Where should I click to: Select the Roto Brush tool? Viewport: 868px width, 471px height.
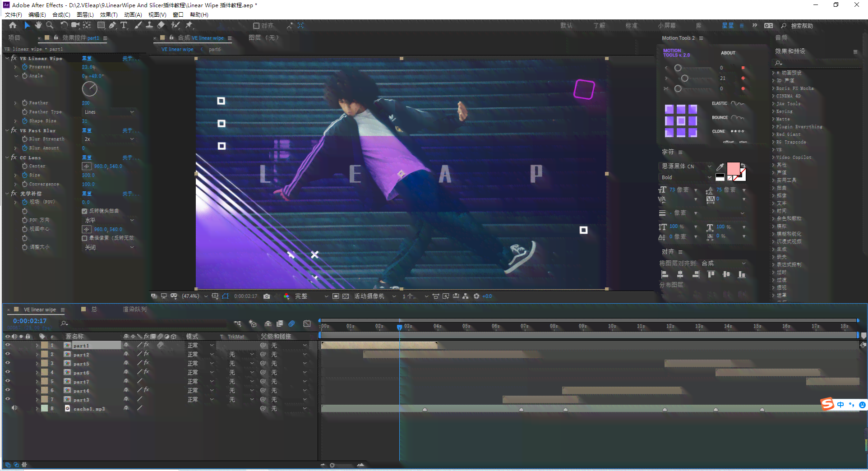point(175,26)
